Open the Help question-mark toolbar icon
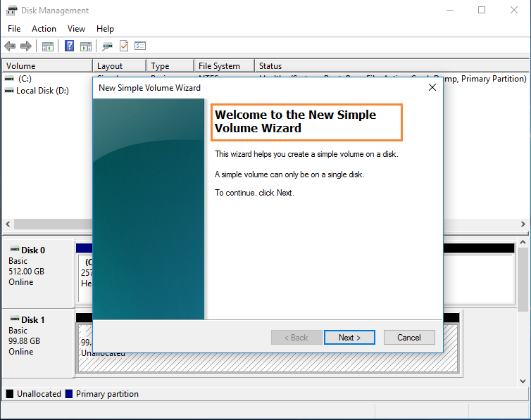 tap(70, 46)
